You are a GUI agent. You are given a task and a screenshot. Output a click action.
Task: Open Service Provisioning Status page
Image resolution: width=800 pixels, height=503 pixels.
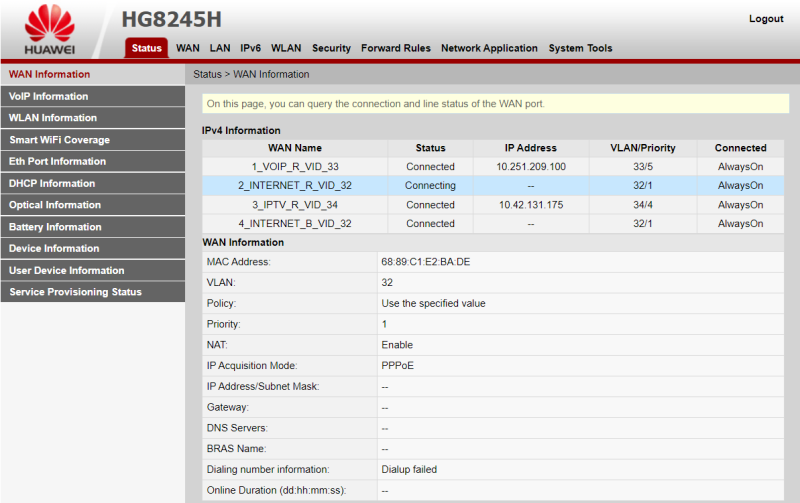point(92,292)
